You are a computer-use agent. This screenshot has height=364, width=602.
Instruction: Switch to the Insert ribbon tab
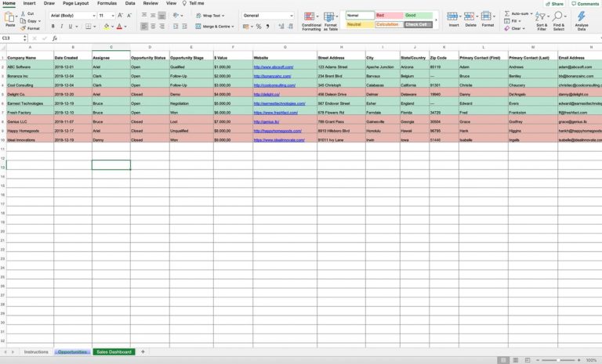(29, 3)
